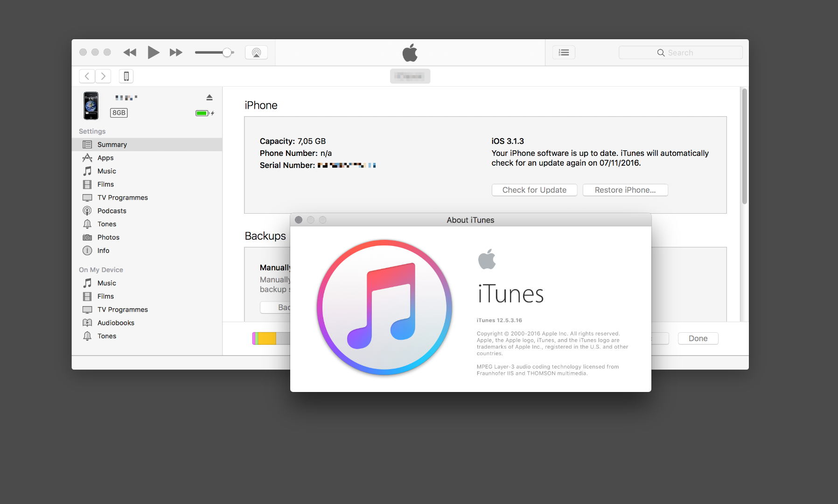Open Music under On My Device

147,283
